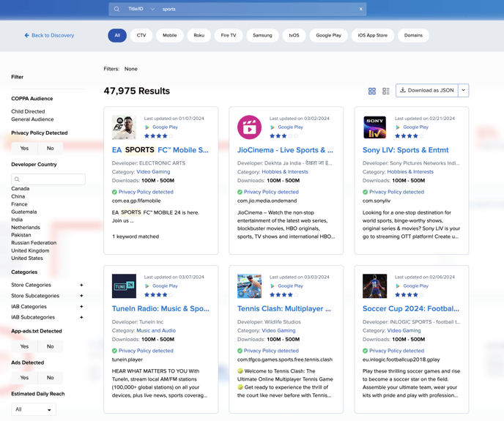
Task: Click the search magnifier icon in top bar
Action: pyautogui.click(x=116, y=9)
